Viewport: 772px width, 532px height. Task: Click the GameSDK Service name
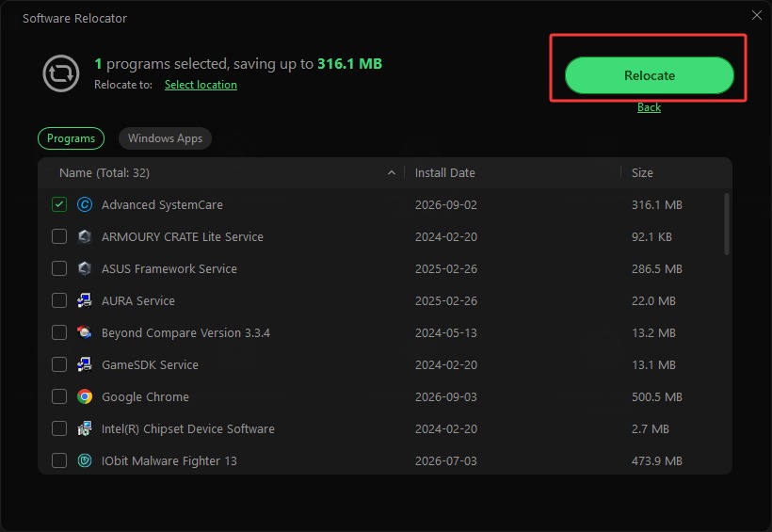pos(150,365)
